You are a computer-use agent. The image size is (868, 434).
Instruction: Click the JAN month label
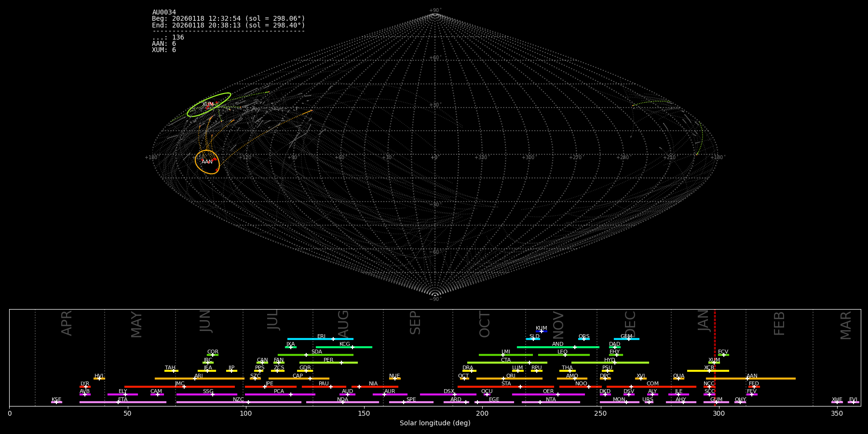pyautogui.click(x=704, y=321)
